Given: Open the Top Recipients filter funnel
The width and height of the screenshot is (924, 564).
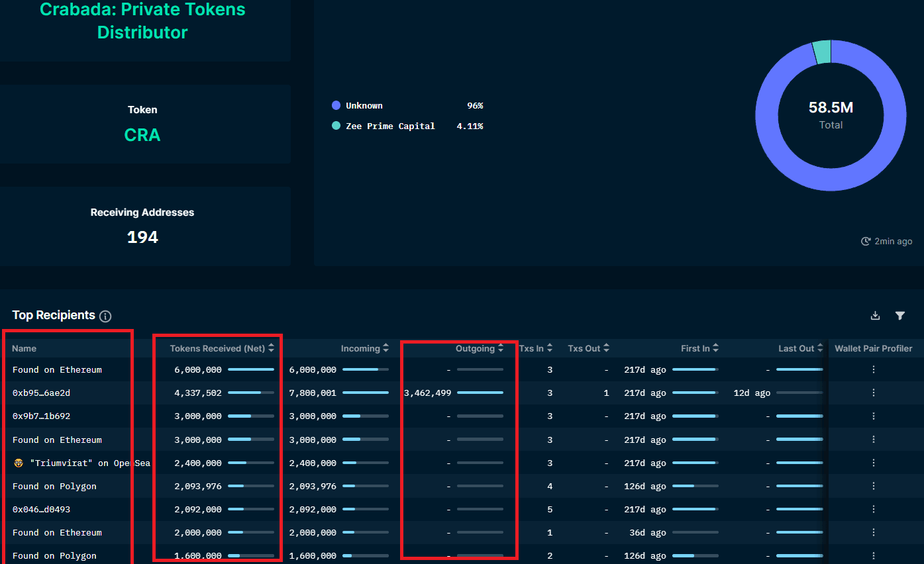Looking at the screenshot, I should pos(899,316).
